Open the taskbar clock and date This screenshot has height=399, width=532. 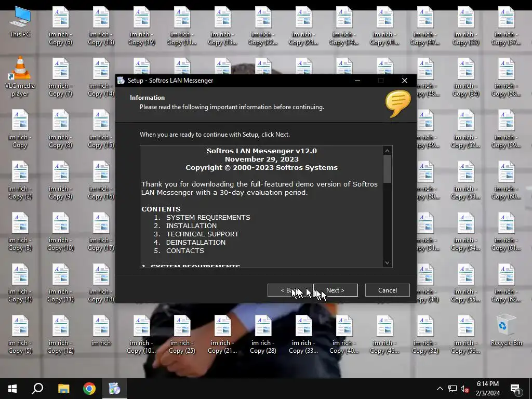click(x=487, y=389)
